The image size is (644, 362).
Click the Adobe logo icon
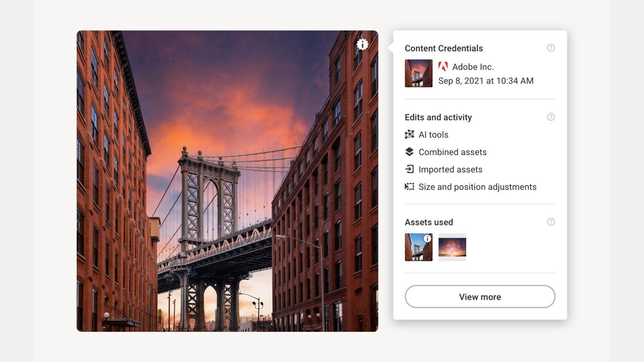pyautogui.click(x=443, y=66)
